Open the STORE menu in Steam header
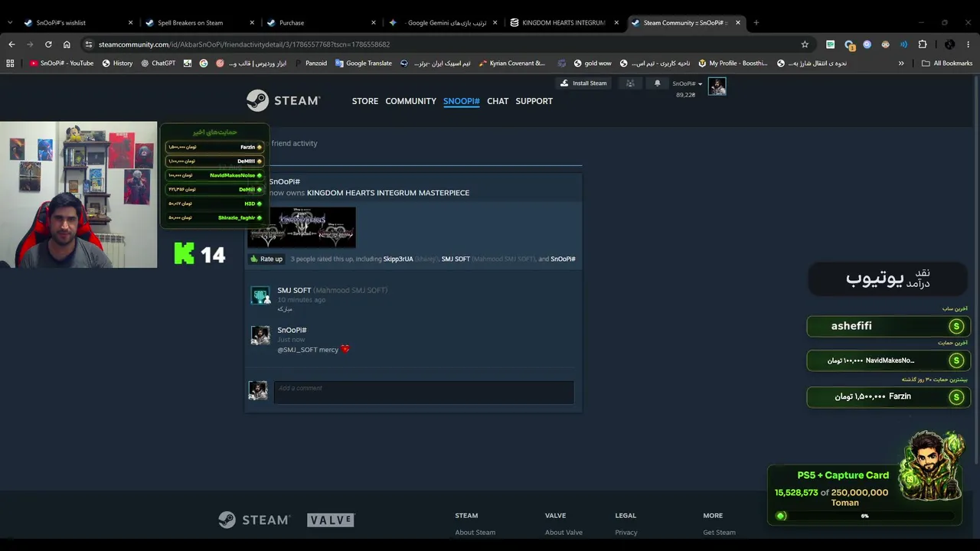980x551 pixels. (x=365, y=101)
